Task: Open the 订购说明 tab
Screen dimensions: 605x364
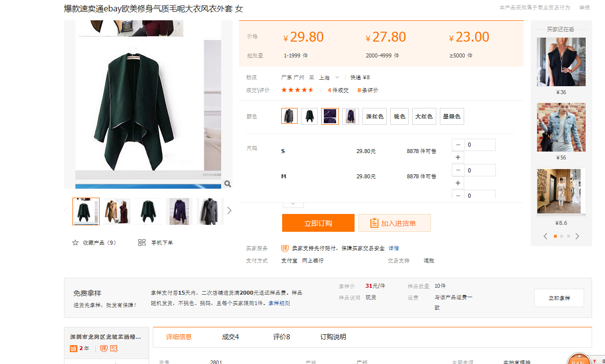Action: [x=333, y=337]
